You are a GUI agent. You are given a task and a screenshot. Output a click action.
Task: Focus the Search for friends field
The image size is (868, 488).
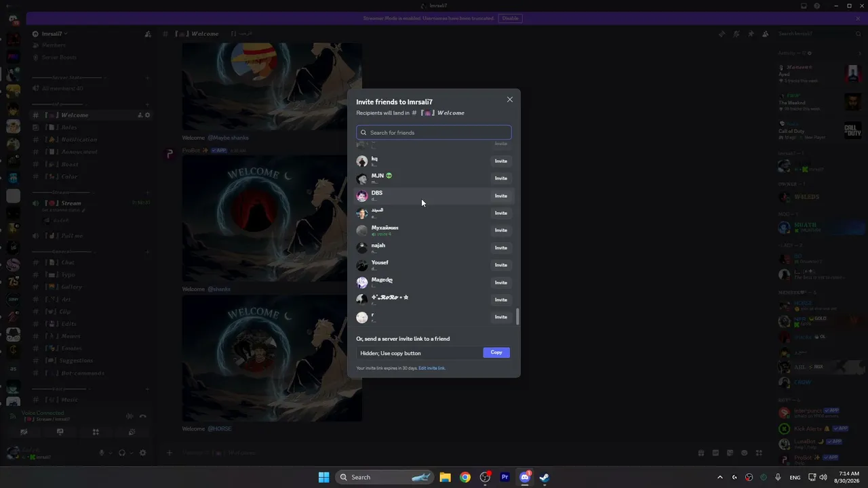tap(434, 133)
